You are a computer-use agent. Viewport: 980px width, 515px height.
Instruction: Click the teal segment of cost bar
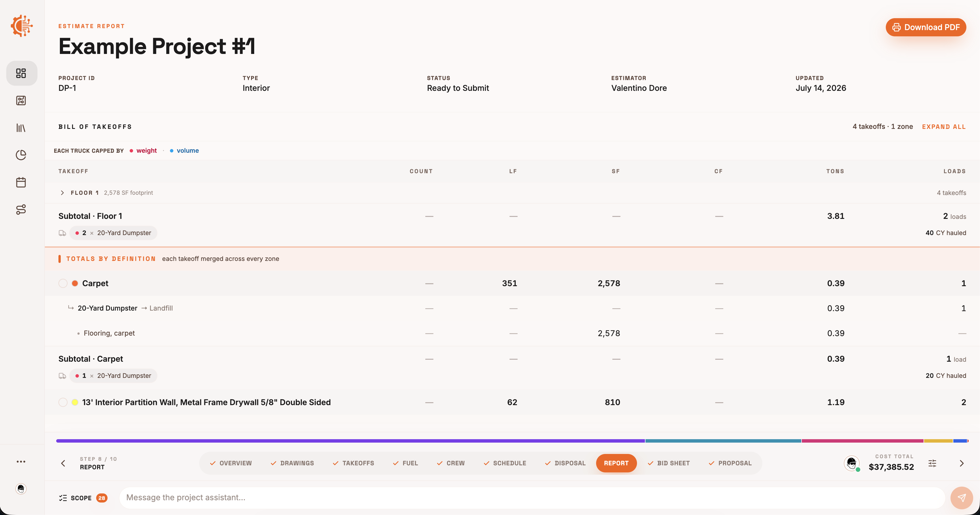[x=723, y=441]
